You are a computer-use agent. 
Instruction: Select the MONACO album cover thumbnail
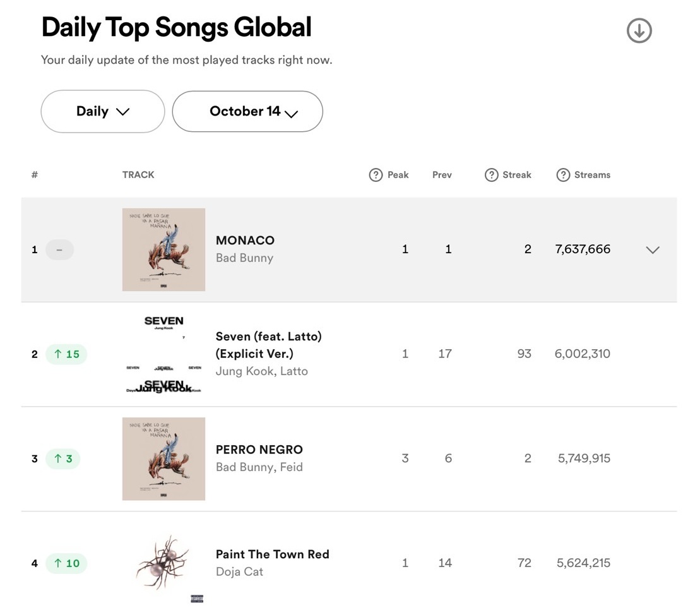point(164,249)
